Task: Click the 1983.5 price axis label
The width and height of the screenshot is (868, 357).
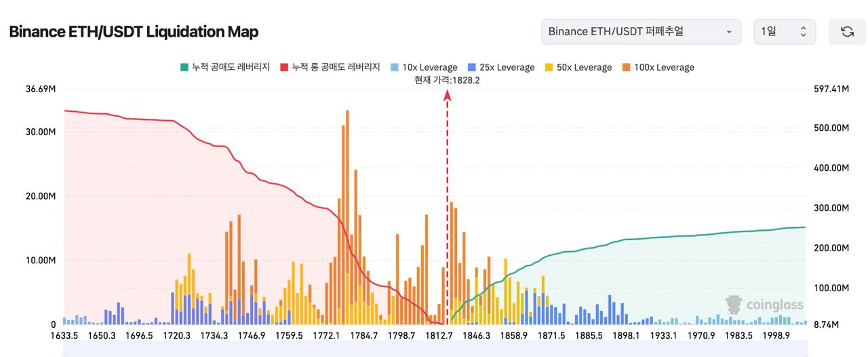Action: (x=738, y=335)
